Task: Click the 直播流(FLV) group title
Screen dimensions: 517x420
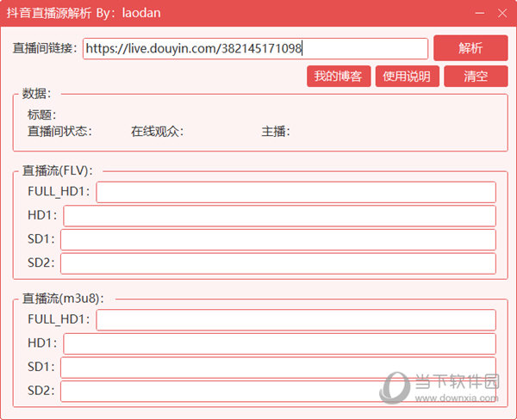Action: pos(58,170)
